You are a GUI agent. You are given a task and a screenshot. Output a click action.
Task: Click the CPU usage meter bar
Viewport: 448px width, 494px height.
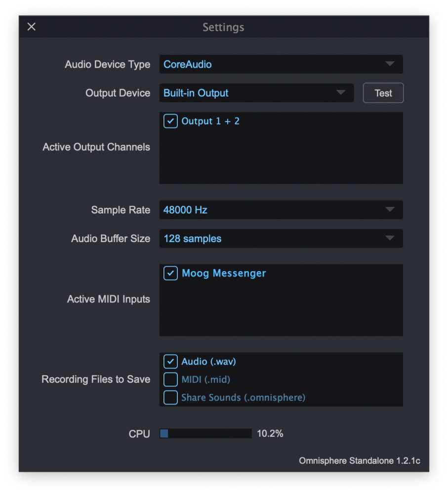(205, 434)
